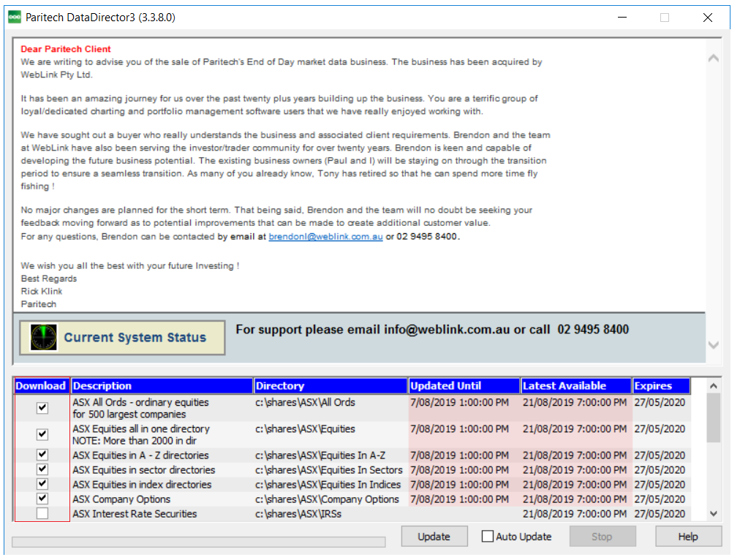
Task: Enable ASX Interest Rate Securities download
Action: pos(42,513)
